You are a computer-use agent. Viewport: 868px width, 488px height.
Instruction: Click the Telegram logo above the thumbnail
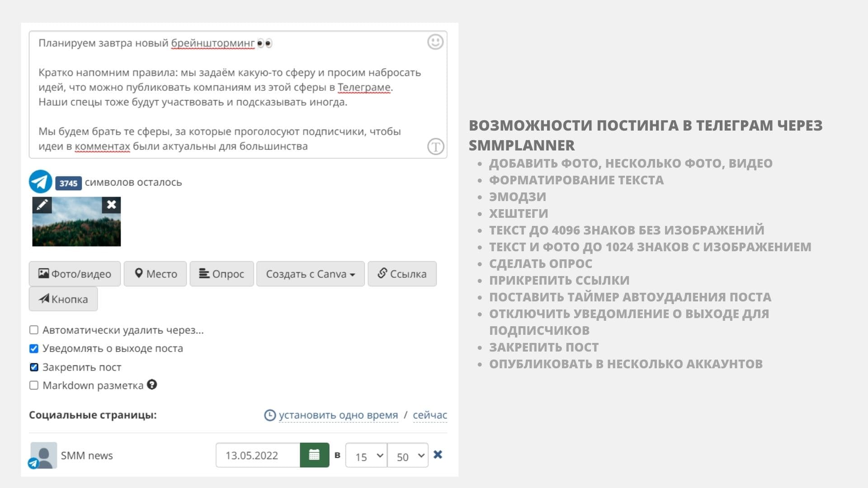[40, 182]
